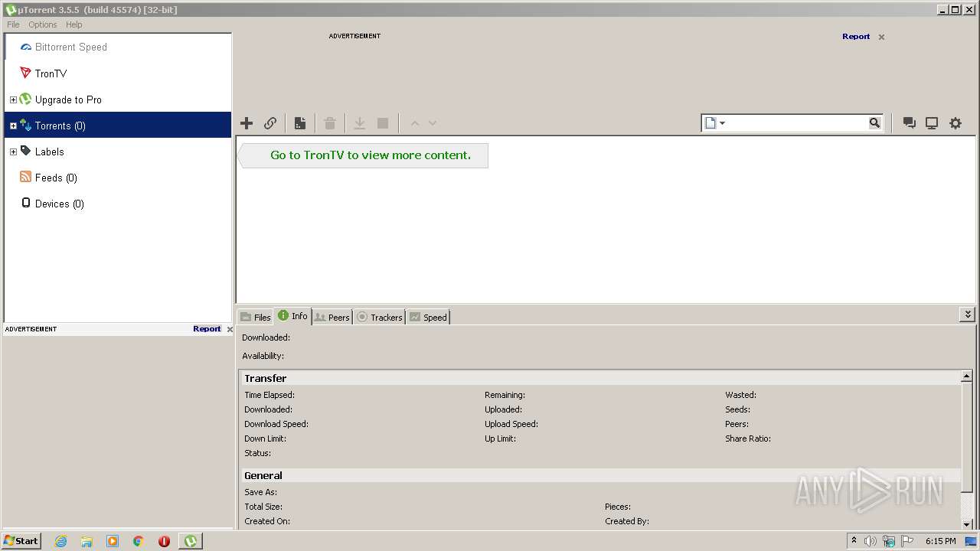The image size is (980, 551).
Task: Click the Remote monitor icon in toolbar
Action: coord(932,123)
